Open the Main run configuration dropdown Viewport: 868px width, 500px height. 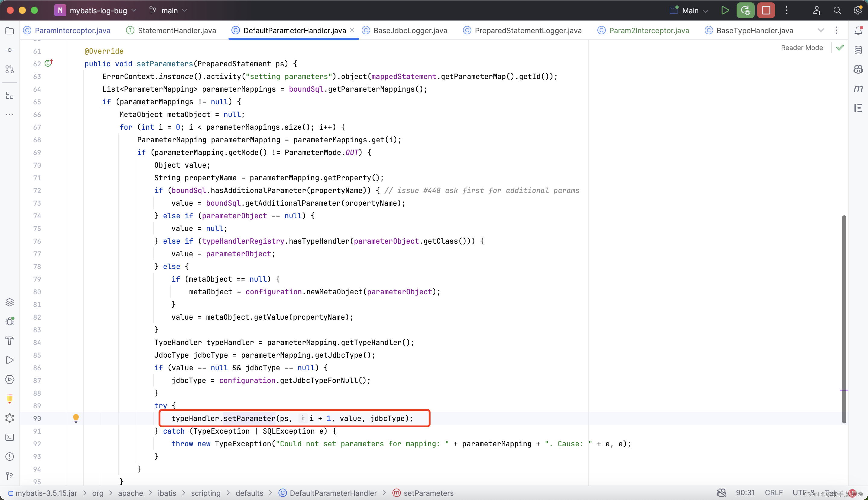pos(689,11)
